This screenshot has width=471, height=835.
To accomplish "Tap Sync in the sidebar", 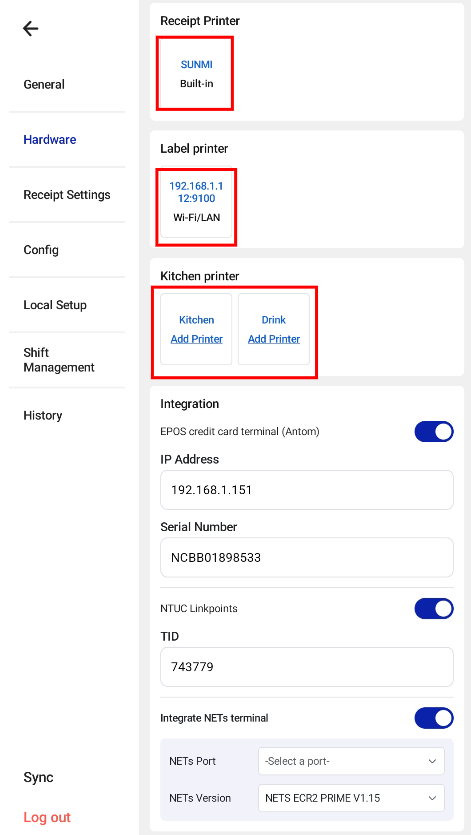I will point(38,777).
